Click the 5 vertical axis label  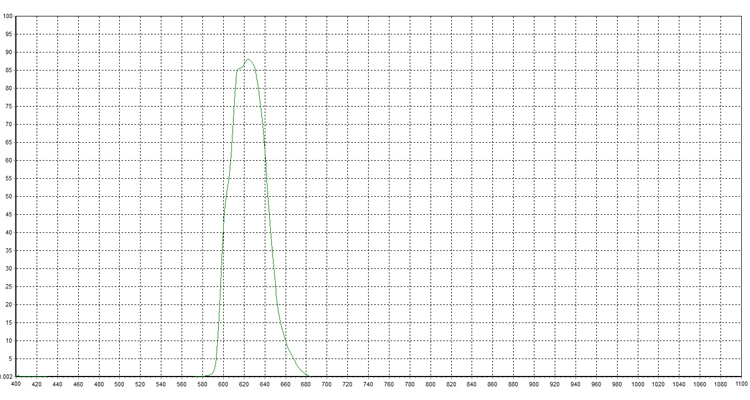click(11, 359)
